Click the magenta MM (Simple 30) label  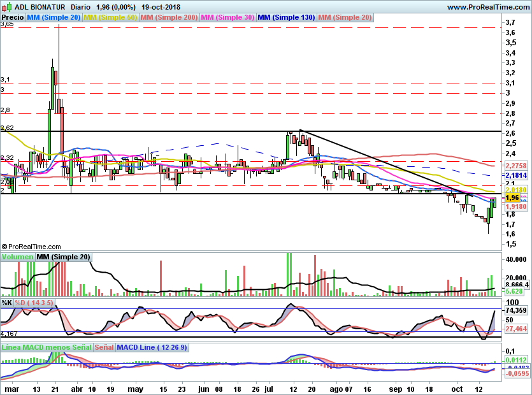[x=227, y=17]
